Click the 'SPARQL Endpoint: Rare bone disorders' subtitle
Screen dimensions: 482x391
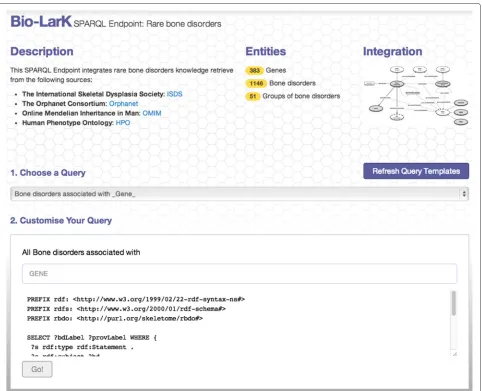[x=147, y=24]
